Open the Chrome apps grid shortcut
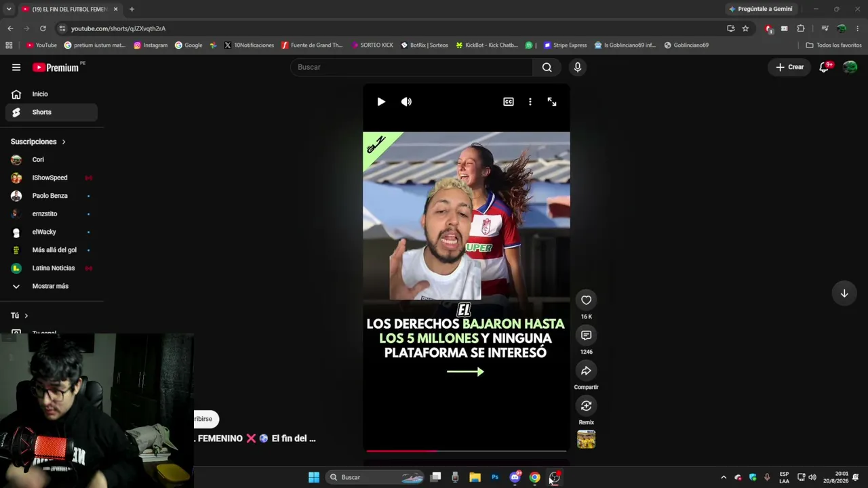The height and width of the screenshot is (488, 868). (9, 45)
